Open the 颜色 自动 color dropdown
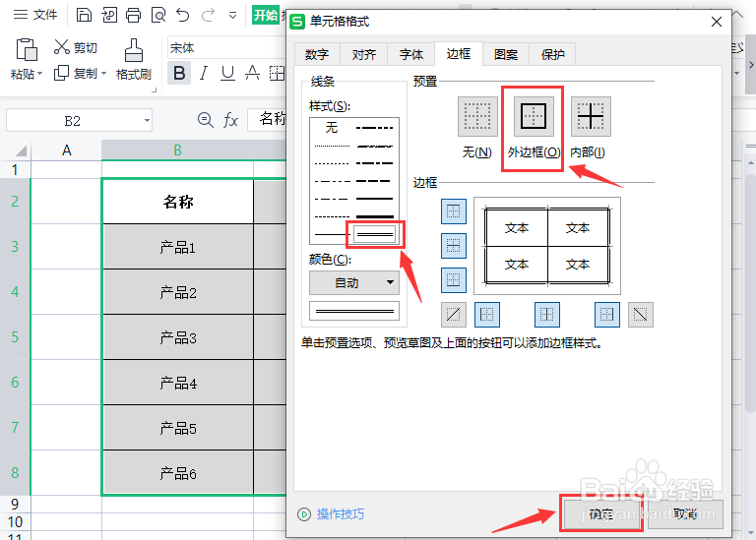The width and height of the screenshot is (756, 540). (354, 282)
